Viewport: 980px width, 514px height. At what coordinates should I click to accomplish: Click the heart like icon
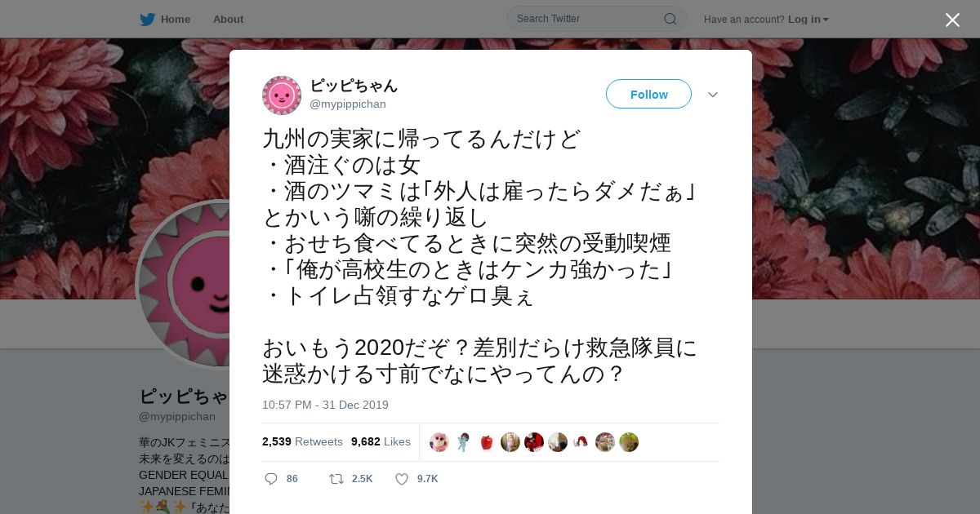402,479
